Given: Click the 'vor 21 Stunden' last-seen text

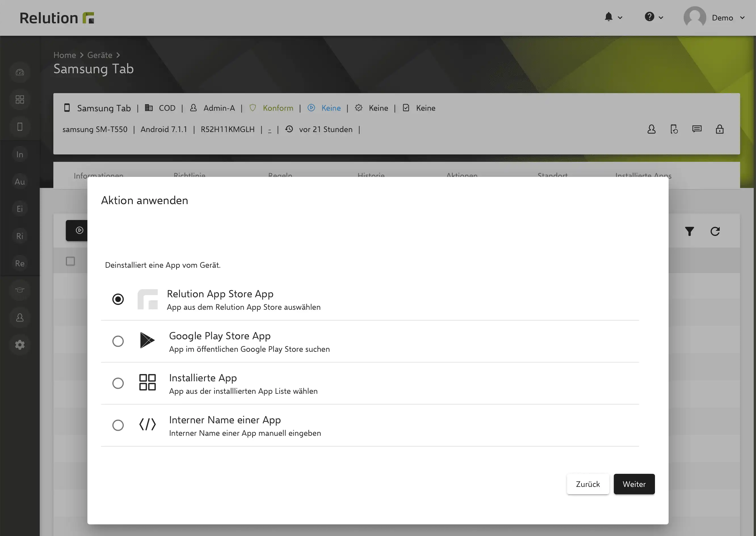Looking at the screenshot, I should click(325, 129).
